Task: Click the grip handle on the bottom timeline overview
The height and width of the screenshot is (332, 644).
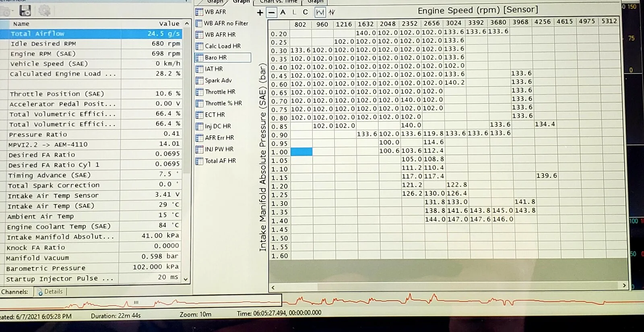Action: [136, 302]
